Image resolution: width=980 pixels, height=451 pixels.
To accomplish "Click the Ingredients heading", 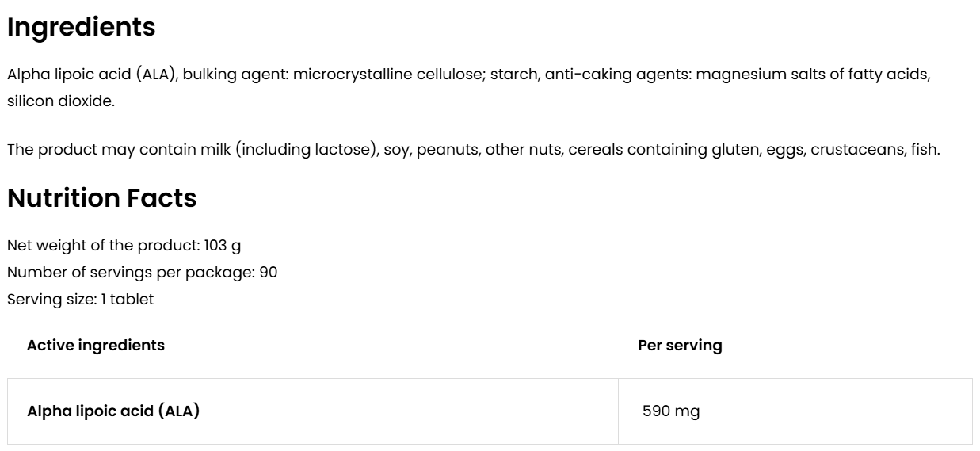I will click(81, 28).
